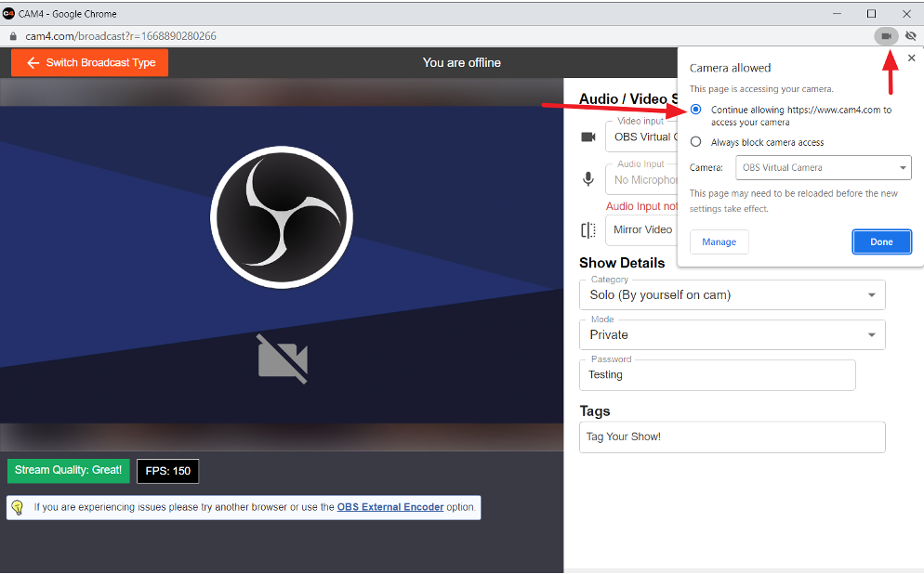The width and height of the screenshot is (924, 574).
Task: Click the Done button
Action: click(881, 241)
